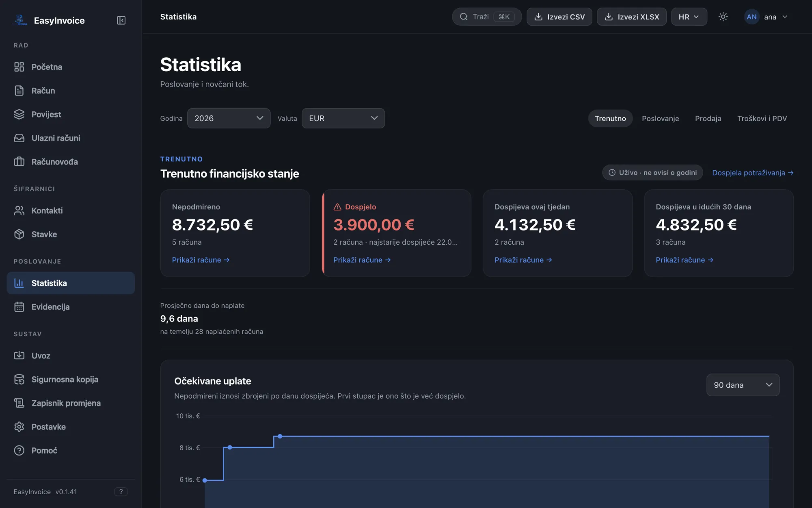The image size is (812, 508).
Task: Open Sigurnosna kopija database icon
Action: [x=19, y=379]
